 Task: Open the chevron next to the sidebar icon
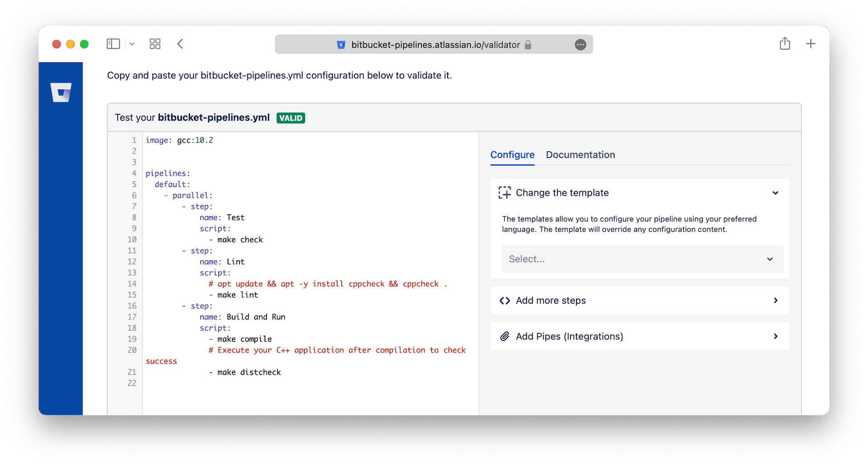point(132,44)
